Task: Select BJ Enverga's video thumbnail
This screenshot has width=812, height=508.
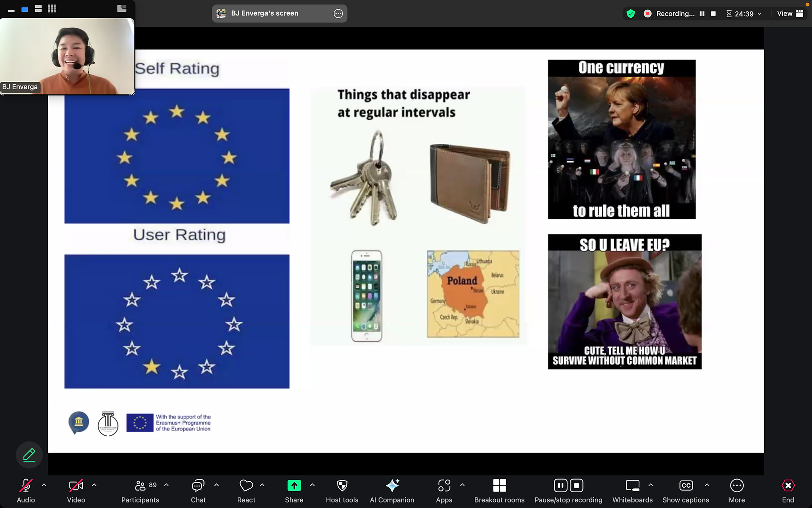Action: [67, 56]
